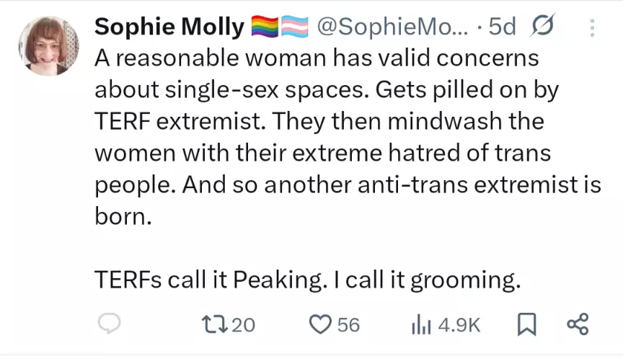Click the word "born." in the tweet
This screenshot has width=623, height=364.
123,217
